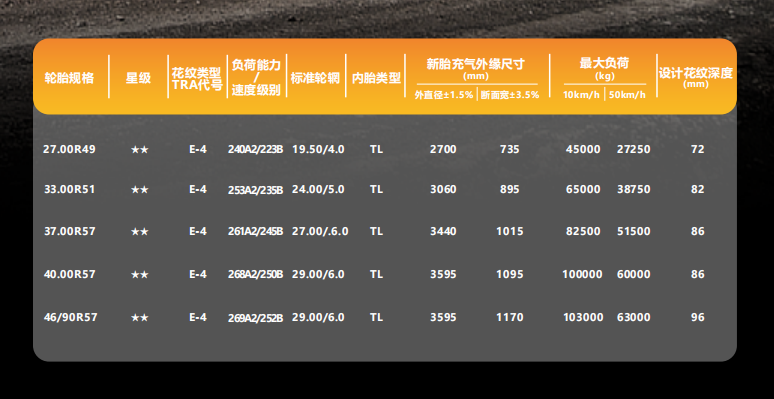Click the 花纹类型 TRA代号 header
The image size is (774, 399).
197,79
